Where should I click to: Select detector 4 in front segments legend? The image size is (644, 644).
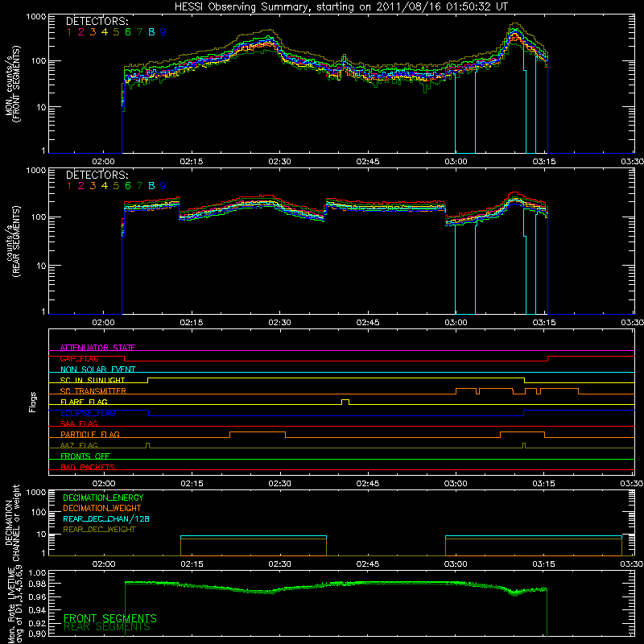click(x=105, y=32)
